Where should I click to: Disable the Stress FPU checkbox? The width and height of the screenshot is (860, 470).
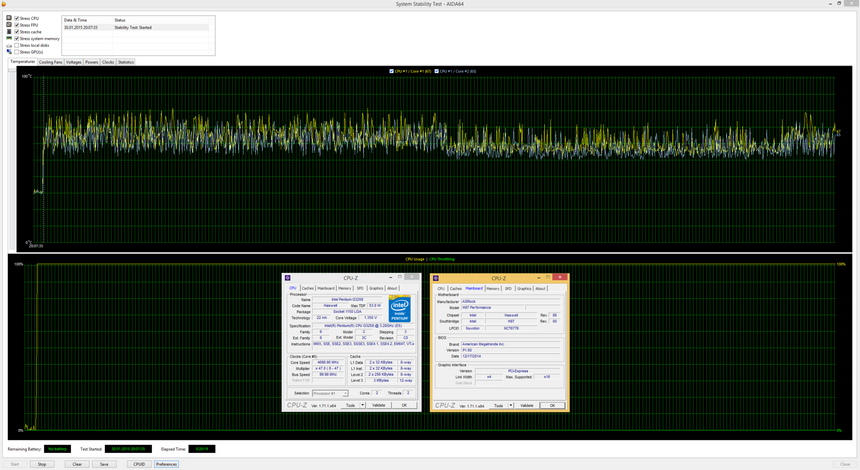pyautogui.click(x=17, y=25)
